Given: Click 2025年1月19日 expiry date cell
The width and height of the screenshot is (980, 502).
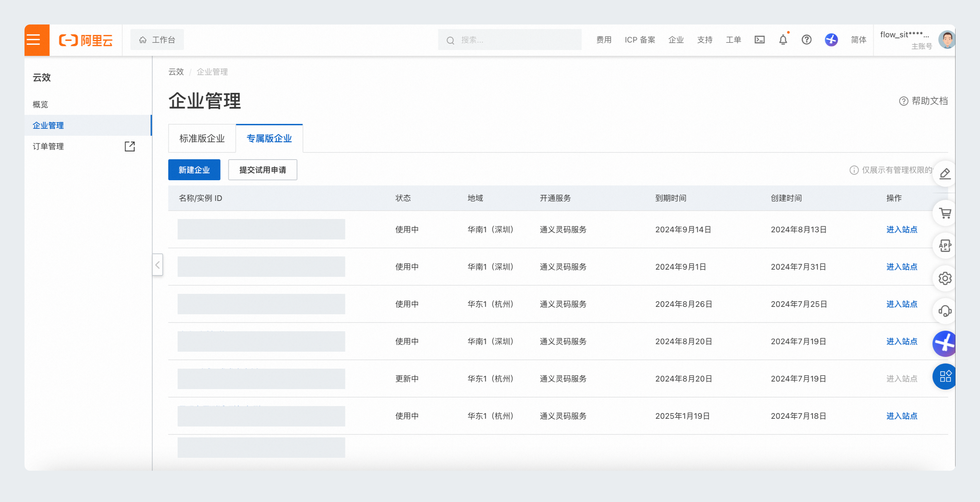Looking at the screenshot, I should coord(682,416).
